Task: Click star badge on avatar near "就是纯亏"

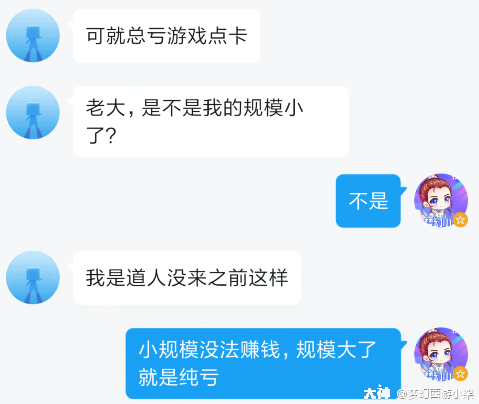Action: coord(460,374)
